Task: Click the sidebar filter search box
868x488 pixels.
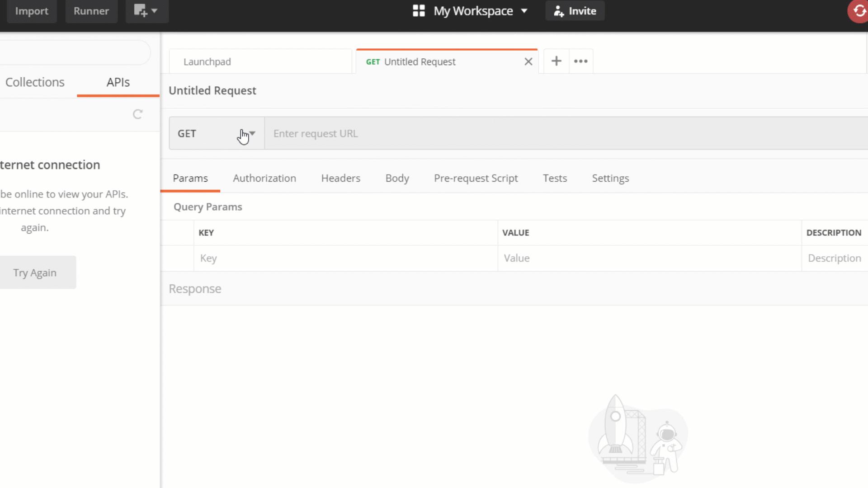Action: pyautogui.click(x=75, y=52)
